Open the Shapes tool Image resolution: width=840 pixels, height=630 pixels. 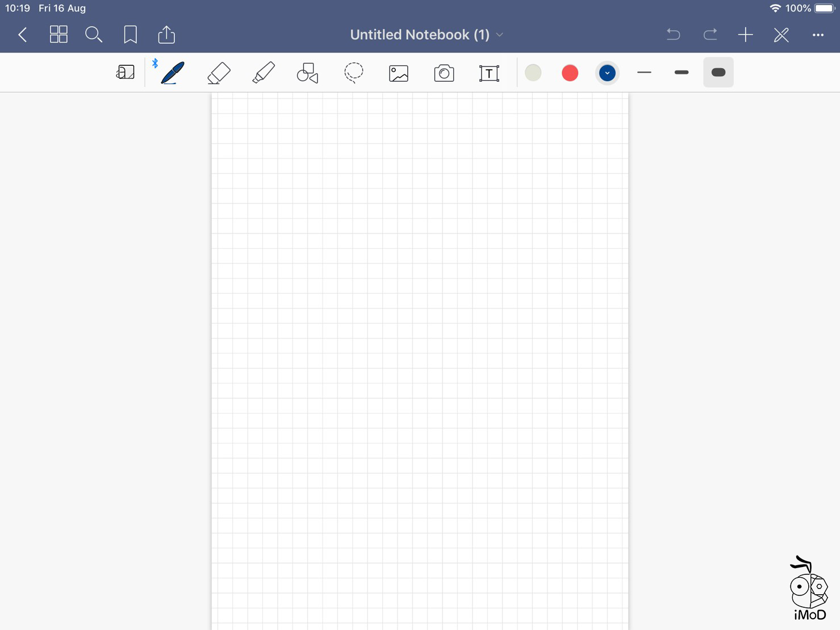(x=307, y=72)
